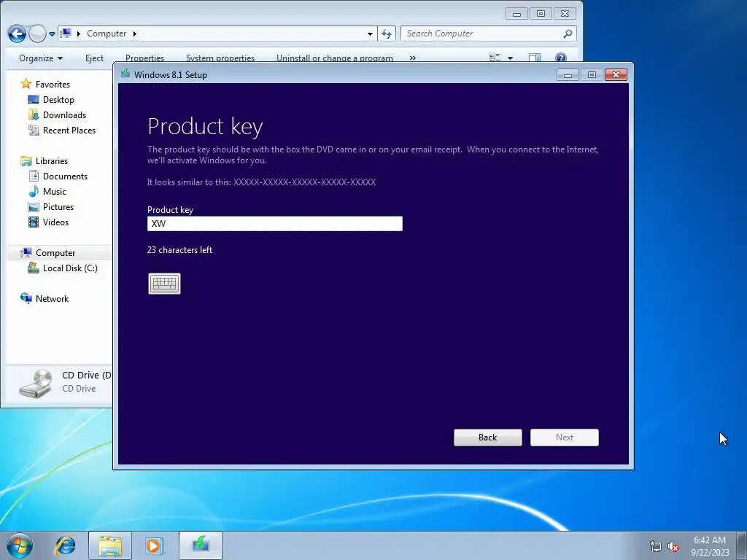Viewport: 747px width, 560px height.
Task: Open Local Disk (C:) in navigation pane
Action: [x=70, y=268]
